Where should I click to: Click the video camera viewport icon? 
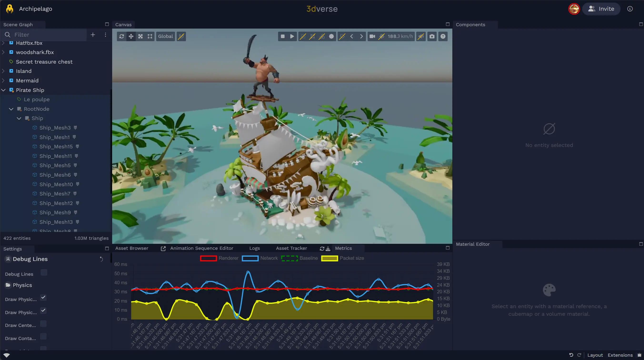pyautogui.click(x=372, y=36)
